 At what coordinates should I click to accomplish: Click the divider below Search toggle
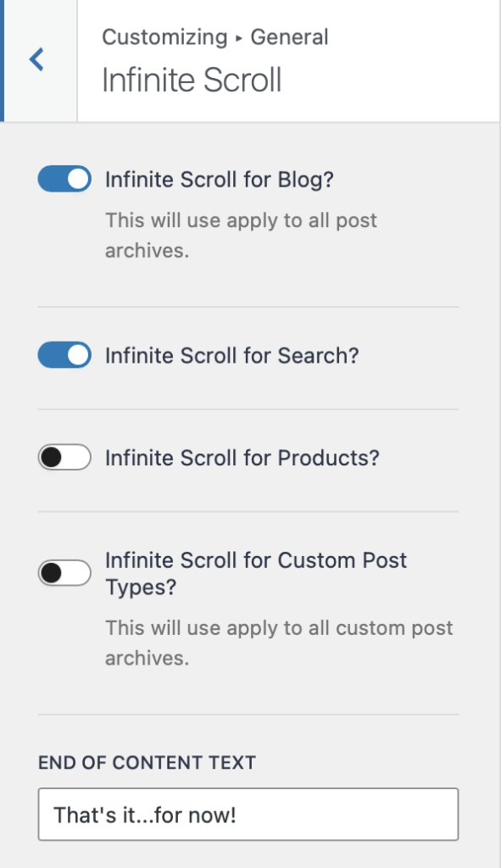(250, 408)
